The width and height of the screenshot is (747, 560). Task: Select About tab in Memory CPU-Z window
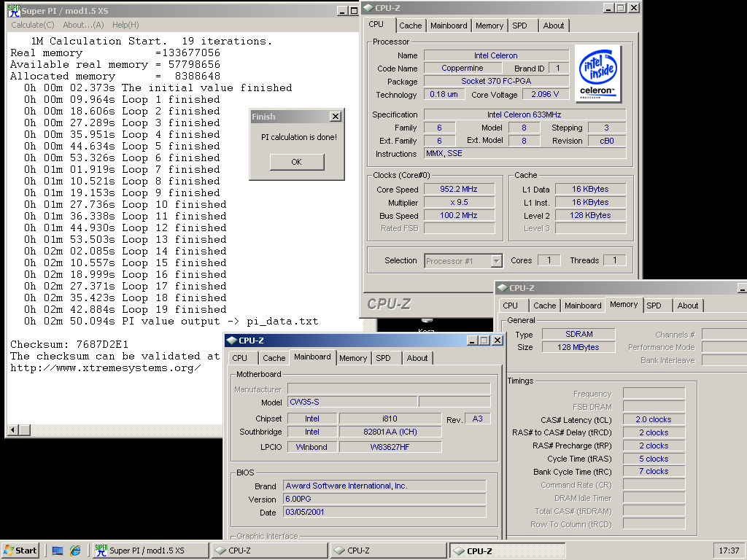click(x=688, y=306)
